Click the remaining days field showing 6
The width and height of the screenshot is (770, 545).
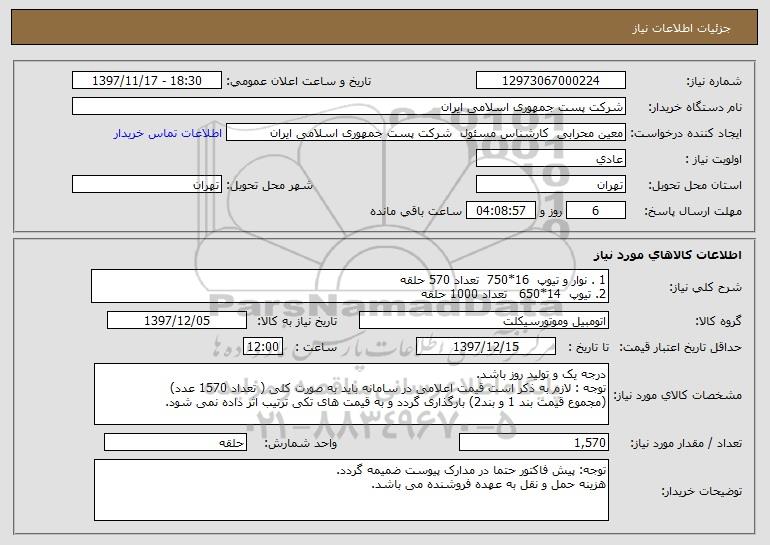[x=596, y=211]
